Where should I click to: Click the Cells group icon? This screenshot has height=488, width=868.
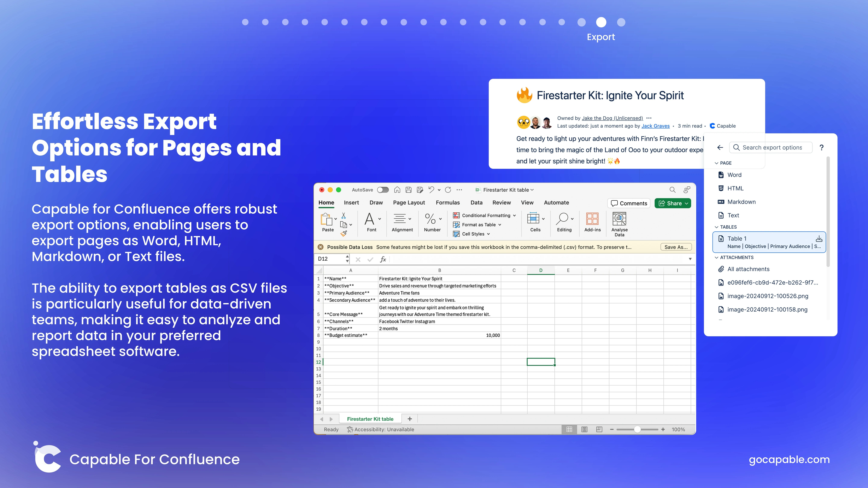[x=533, y=219]
